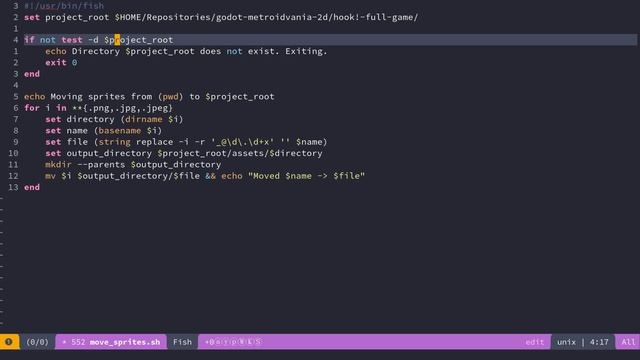This screenshot has height=360, width=640.
Task: Click the 'edit' state label in the status bar
Action: (535, 342)
